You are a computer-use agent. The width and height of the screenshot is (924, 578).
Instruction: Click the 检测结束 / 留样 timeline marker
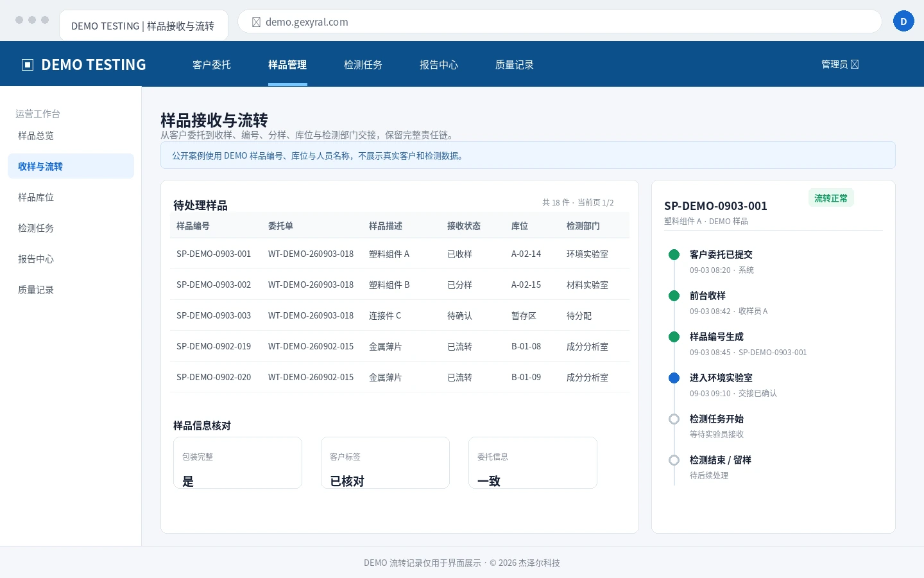tap(674, 460)
